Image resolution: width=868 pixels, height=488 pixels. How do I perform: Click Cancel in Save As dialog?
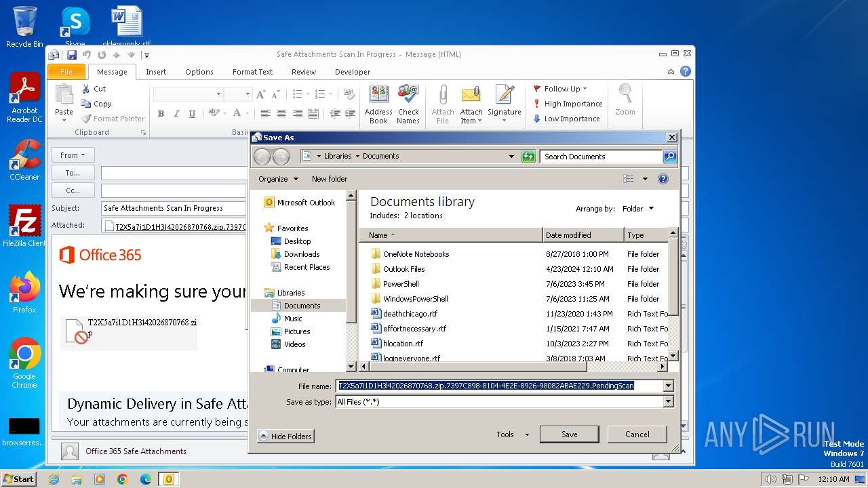[637, 434]
